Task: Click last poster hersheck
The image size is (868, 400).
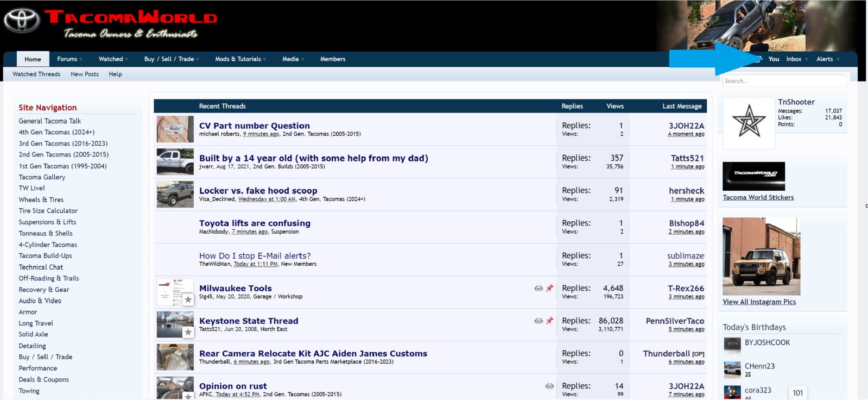Action: [x=687, y=191]
